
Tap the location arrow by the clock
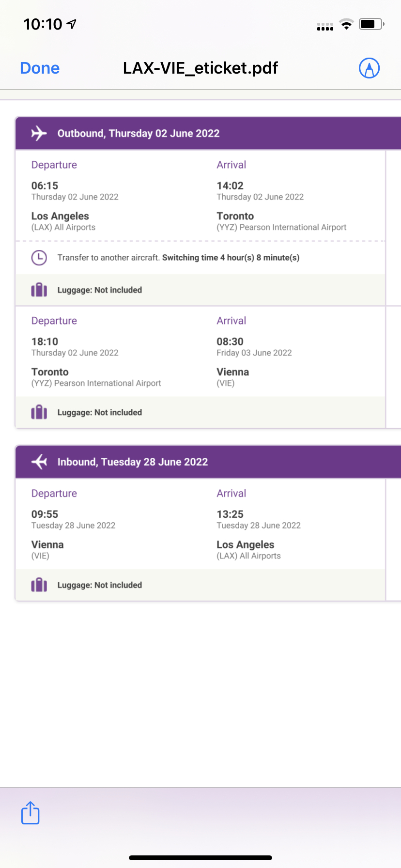pos(72,24)
